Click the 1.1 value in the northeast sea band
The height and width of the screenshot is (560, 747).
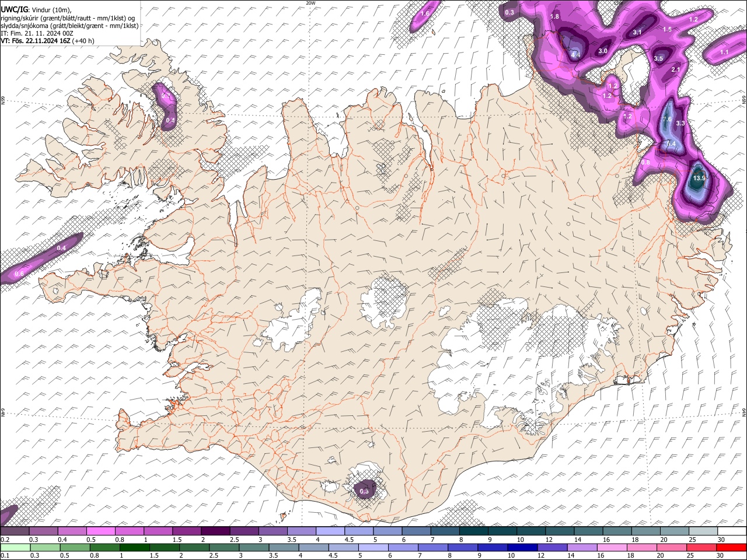point(724,52)
